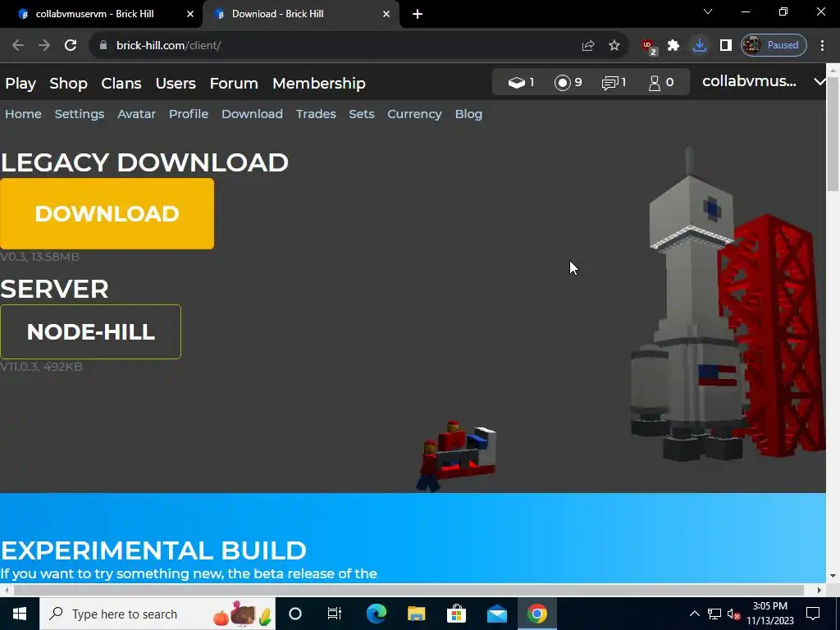
Task: Open the Paused profile avatar button
Action: pos(774,46)
